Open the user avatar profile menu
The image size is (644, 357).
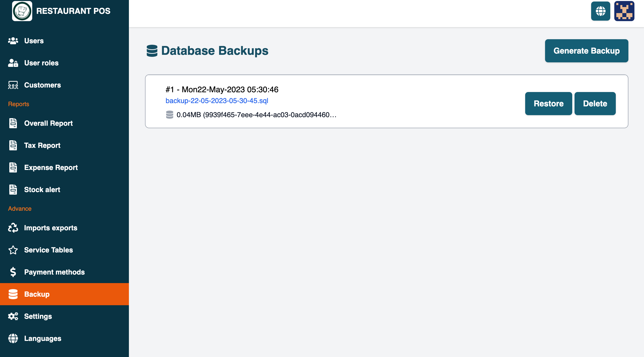pos(624,11)
